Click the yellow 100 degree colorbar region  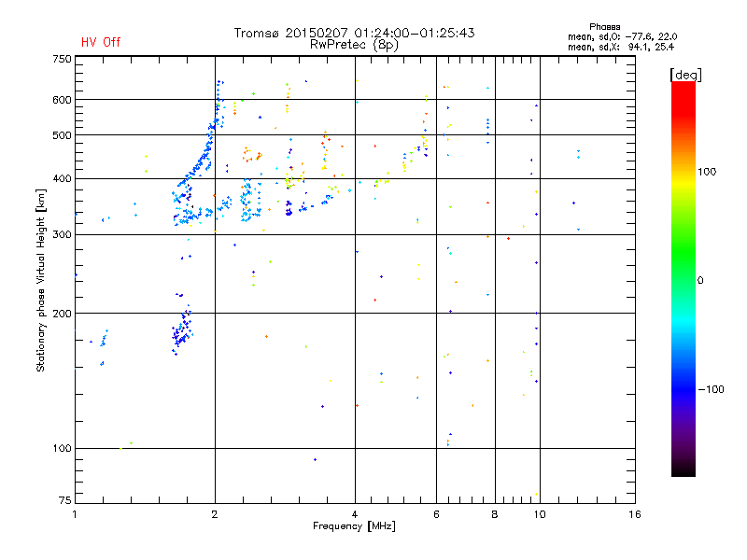click(684, 172)
